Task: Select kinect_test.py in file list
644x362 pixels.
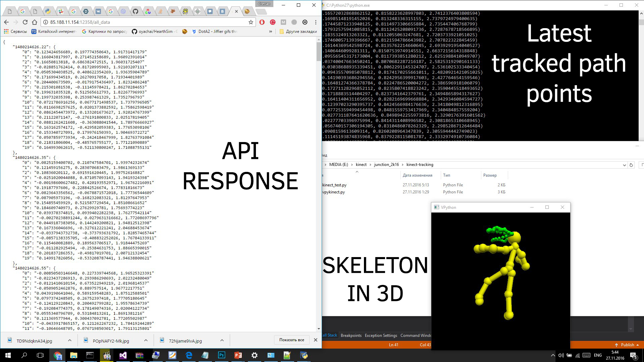Action: point(334,185)
